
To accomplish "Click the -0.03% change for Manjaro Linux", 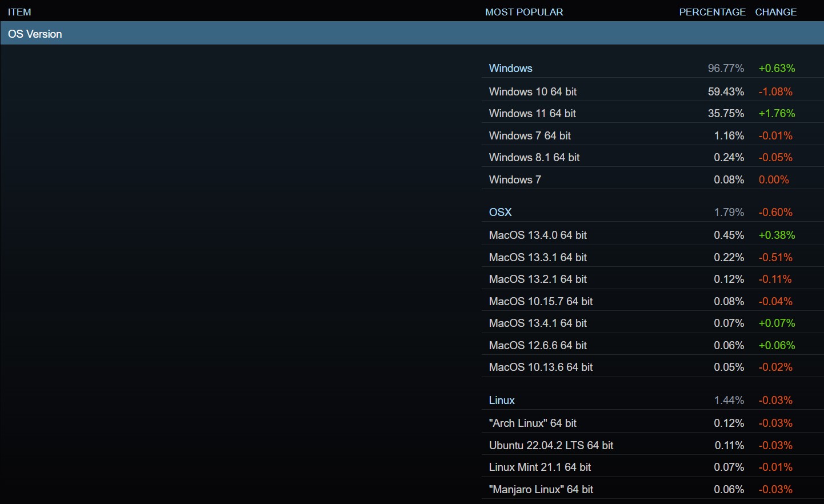I will pos(775,489).
